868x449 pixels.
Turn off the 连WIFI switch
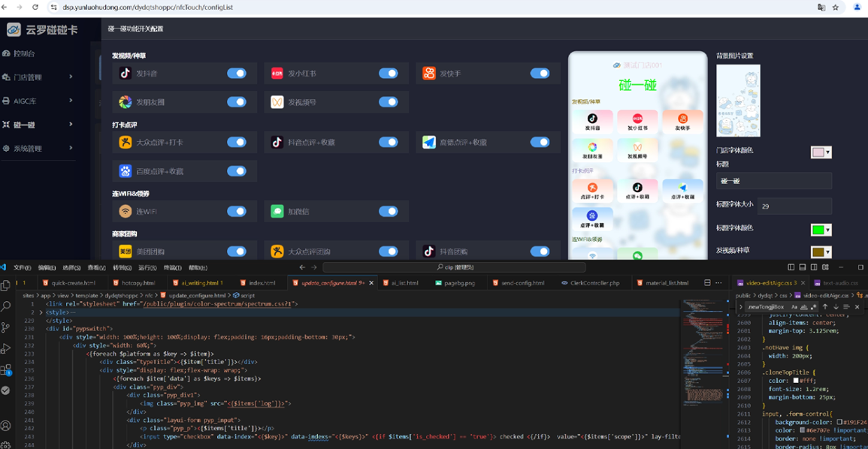click(x=237, y=211)
